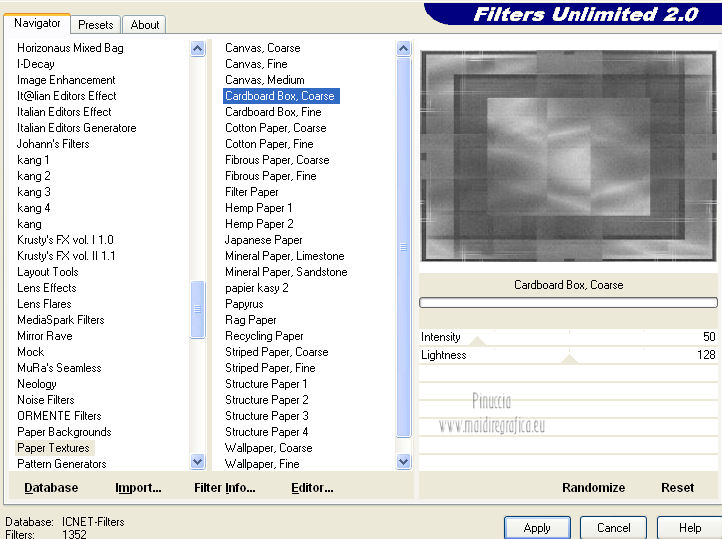Show Filter Info...
Screen dimensions: 722x539
click(x=225, y=487)
